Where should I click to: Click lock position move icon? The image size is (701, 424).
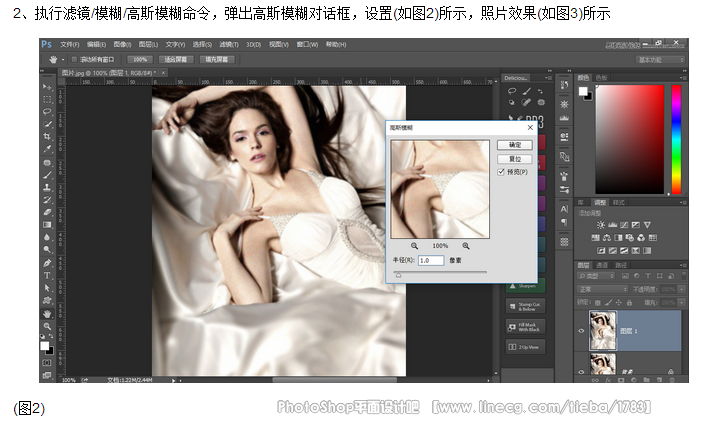coord(619,303)
